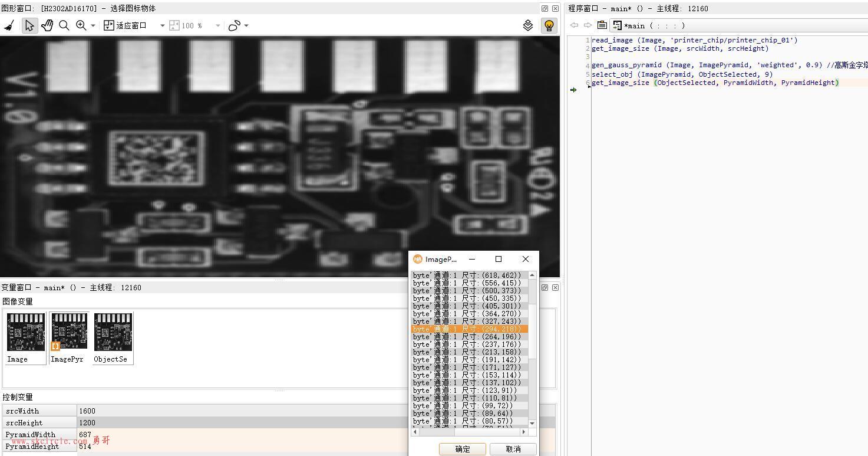Select the magnifier zoom tool
The width and height of the screenshot is (868, 456).
(64, 25)
